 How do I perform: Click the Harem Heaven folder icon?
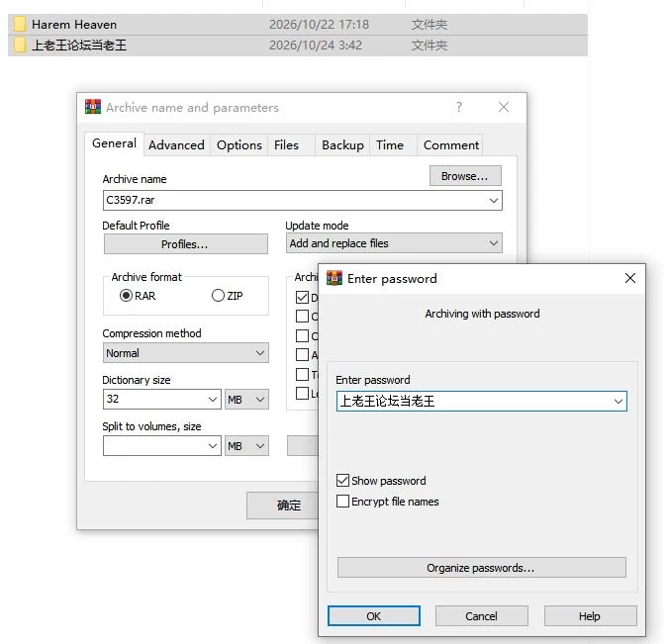[x=20, y=25]
